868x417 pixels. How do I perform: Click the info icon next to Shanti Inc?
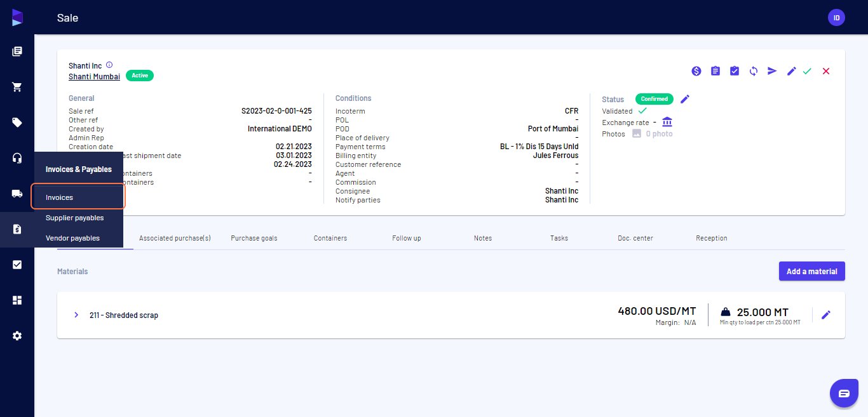(109, 65)
